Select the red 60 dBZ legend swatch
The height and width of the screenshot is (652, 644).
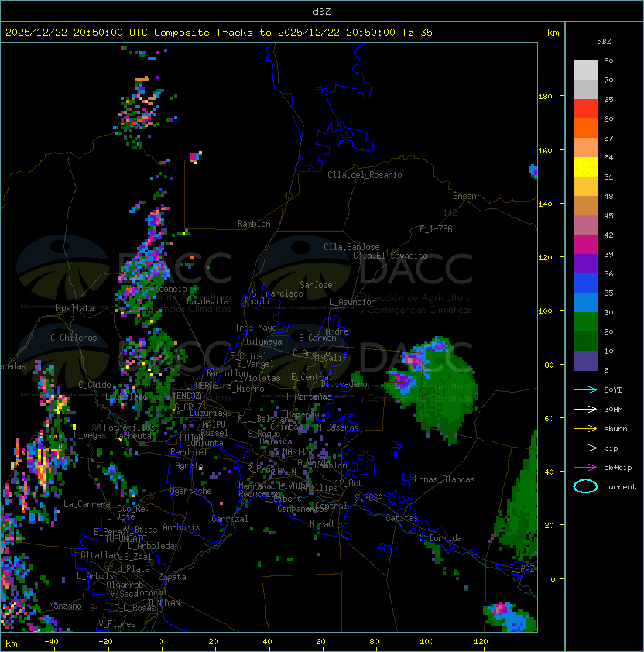(x=585, y=109)
